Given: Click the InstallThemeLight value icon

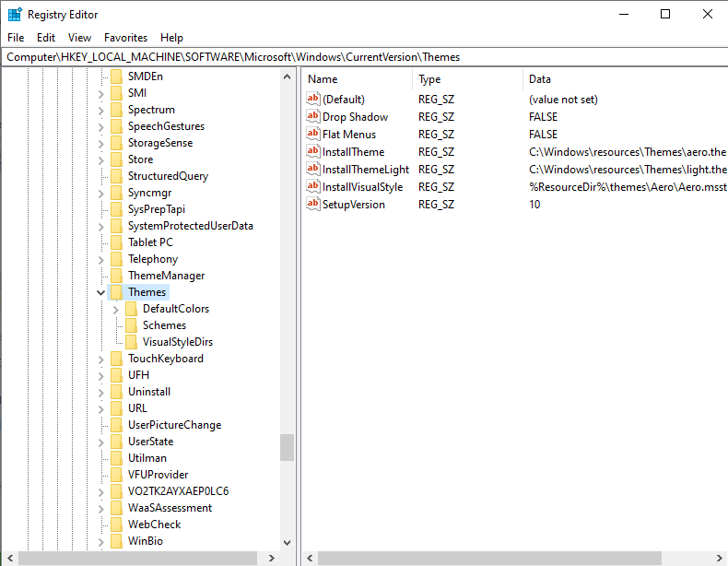Looking at the screenshot, I should 313,169.
